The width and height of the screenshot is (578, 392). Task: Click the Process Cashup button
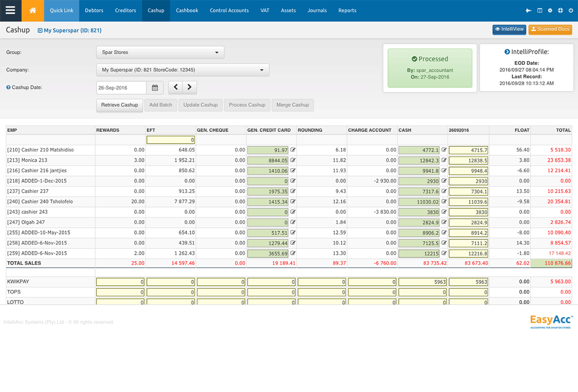tap(247, 105)
